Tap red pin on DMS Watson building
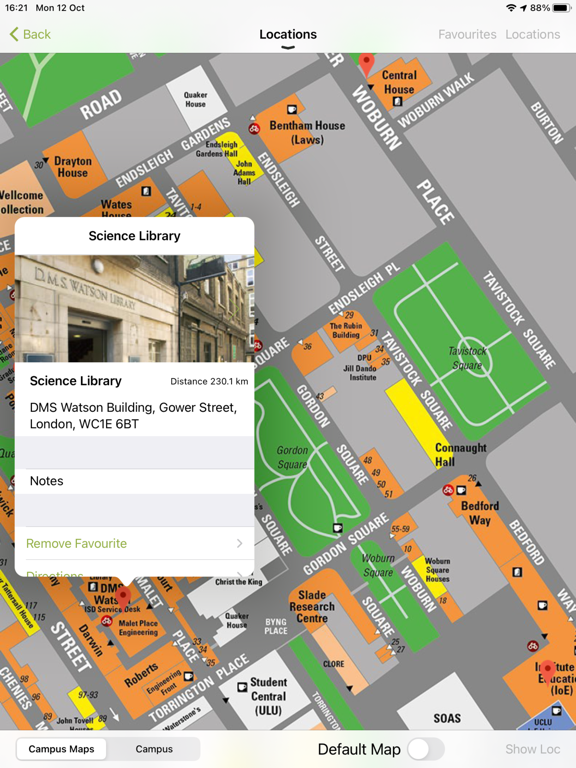Screen dimensions: 576x768 (x=123, y=599)
